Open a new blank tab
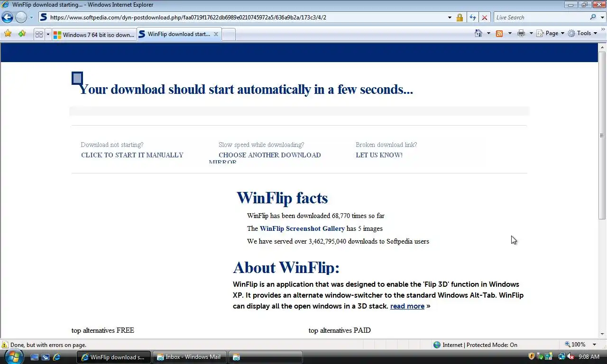 229,35
